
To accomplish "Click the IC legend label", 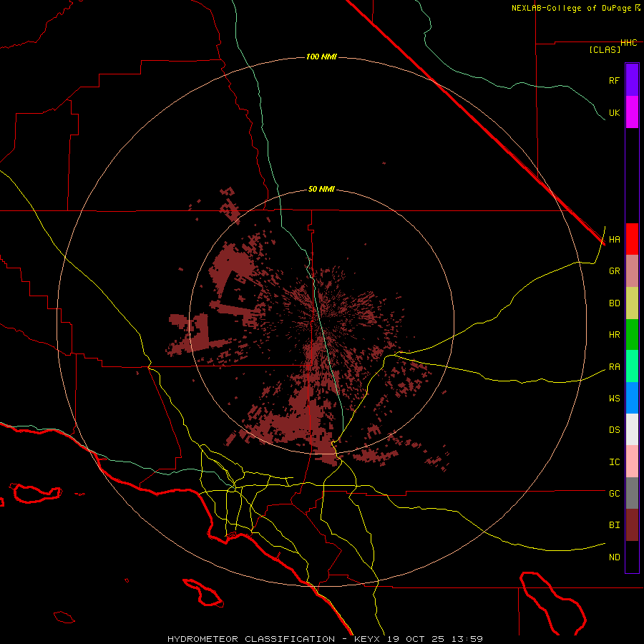I will coord(614,462).
